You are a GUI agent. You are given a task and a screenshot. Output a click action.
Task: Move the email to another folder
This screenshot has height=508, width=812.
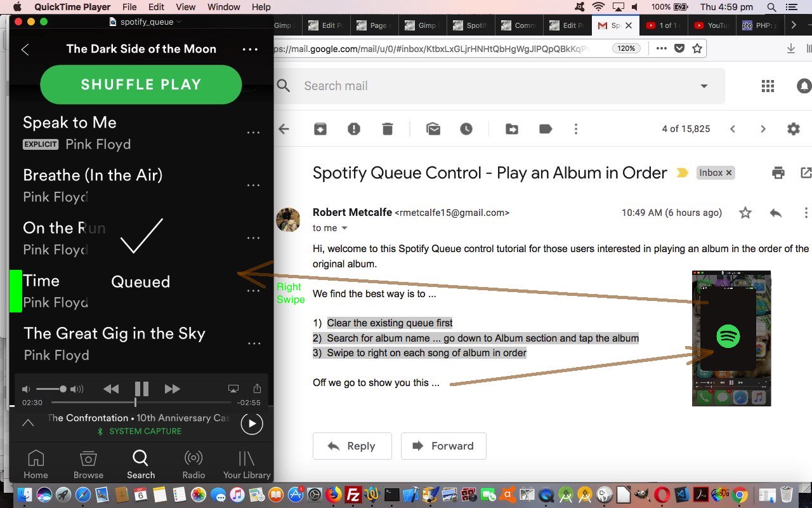512,129
